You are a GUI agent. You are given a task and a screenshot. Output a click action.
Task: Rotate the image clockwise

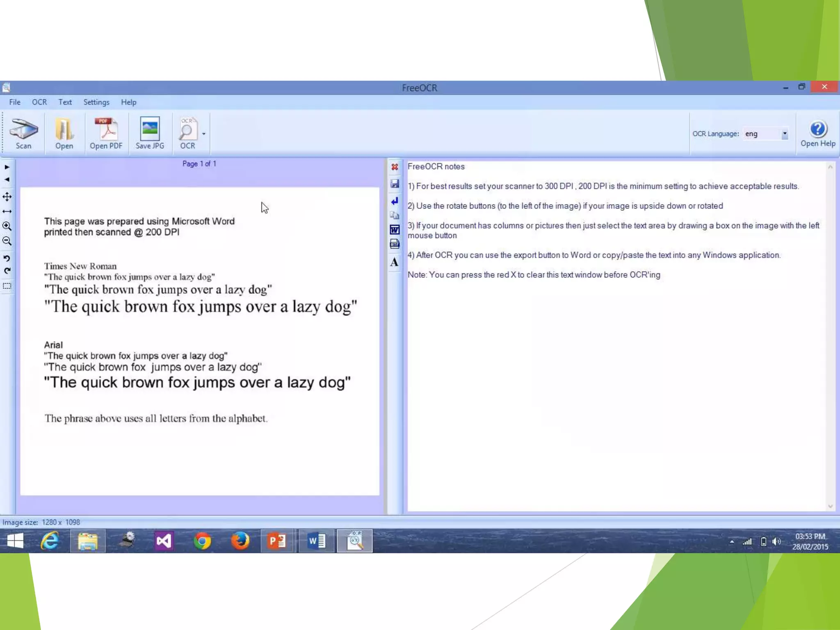(x=7, y=271)
